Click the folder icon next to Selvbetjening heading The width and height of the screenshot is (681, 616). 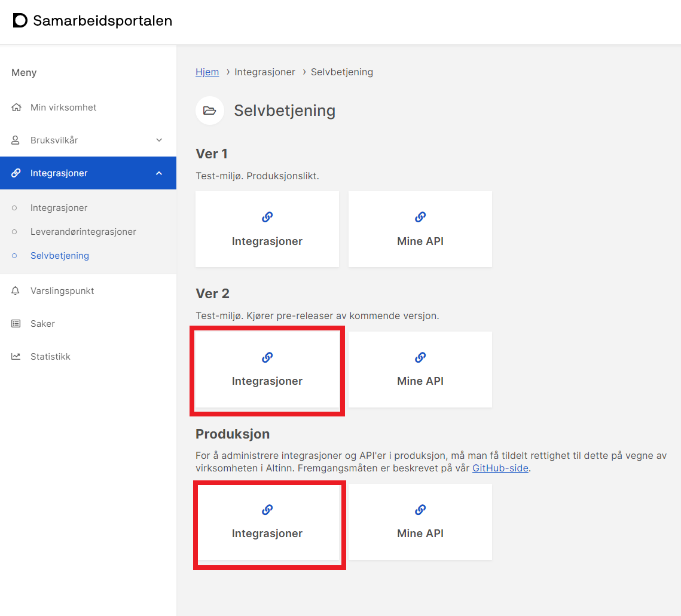click(209, 111)
